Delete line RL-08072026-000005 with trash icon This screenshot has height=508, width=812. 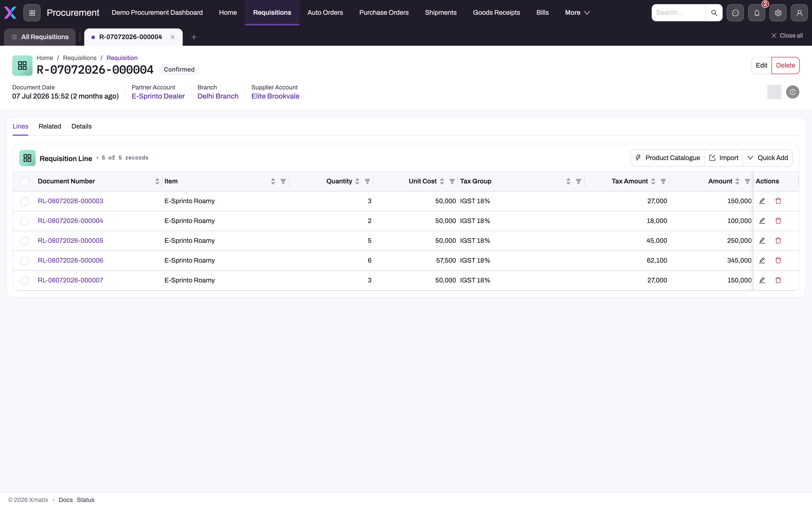click(778, 241)
